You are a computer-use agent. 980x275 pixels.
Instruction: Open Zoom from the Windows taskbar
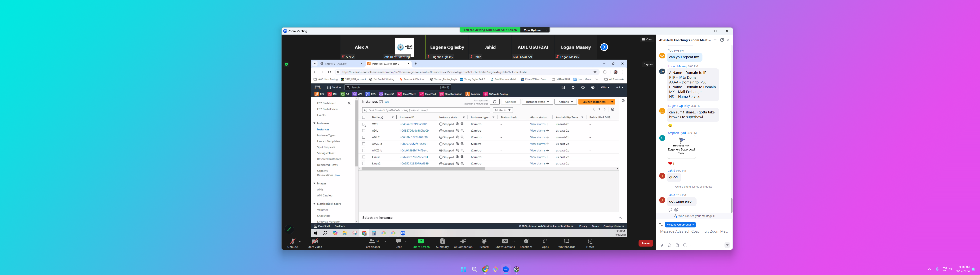pos(506,269)
